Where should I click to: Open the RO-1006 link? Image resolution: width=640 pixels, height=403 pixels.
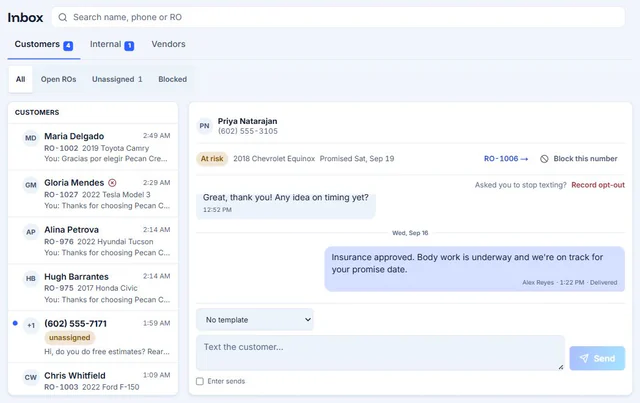[x=506, y=158]
